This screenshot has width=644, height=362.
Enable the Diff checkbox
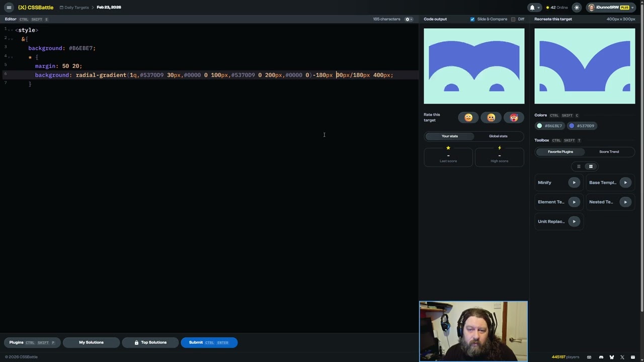(x=513, y=19)
